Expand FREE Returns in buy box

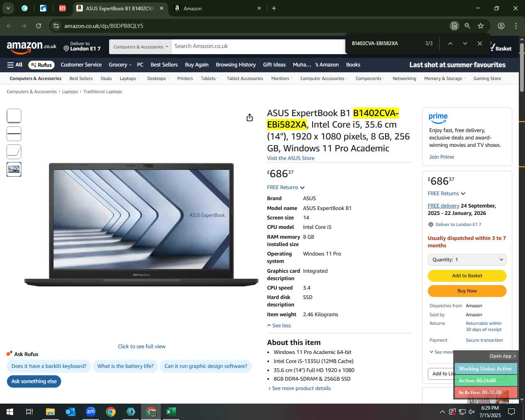tap(447, 194)
